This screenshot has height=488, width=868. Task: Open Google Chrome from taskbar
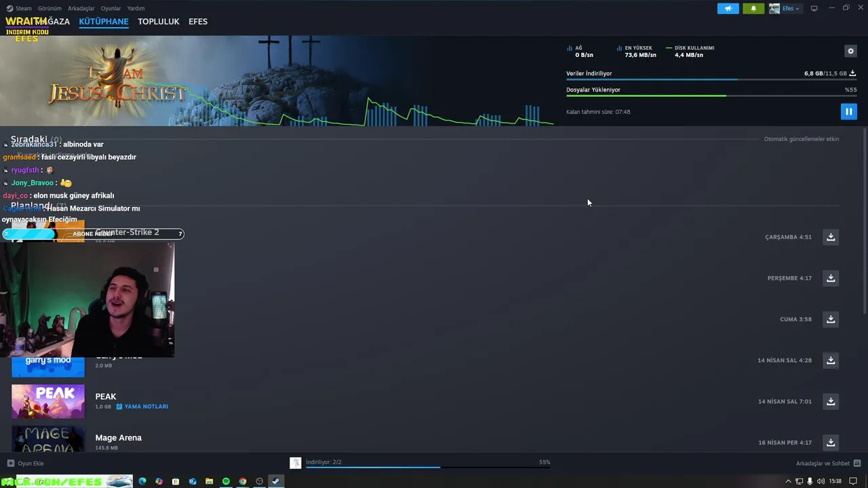[x=243, y=481]
